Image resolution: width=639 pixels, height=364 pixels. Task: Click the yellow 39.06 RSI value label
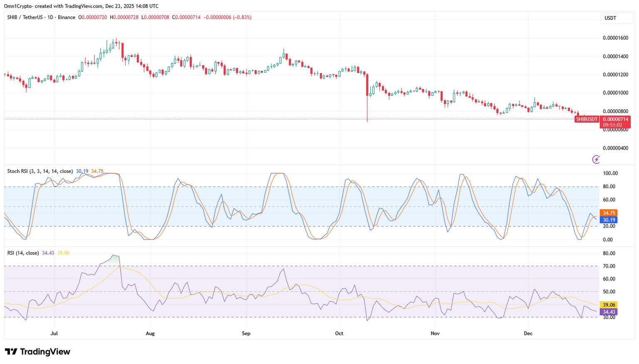609,305
